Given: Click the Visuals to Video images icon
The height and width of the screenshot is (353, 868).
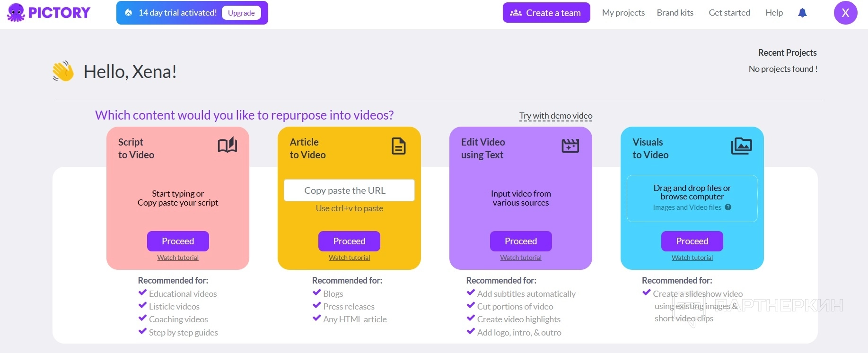Looking at the screenshot, I should pyautogui.click(x=741, y=146).
